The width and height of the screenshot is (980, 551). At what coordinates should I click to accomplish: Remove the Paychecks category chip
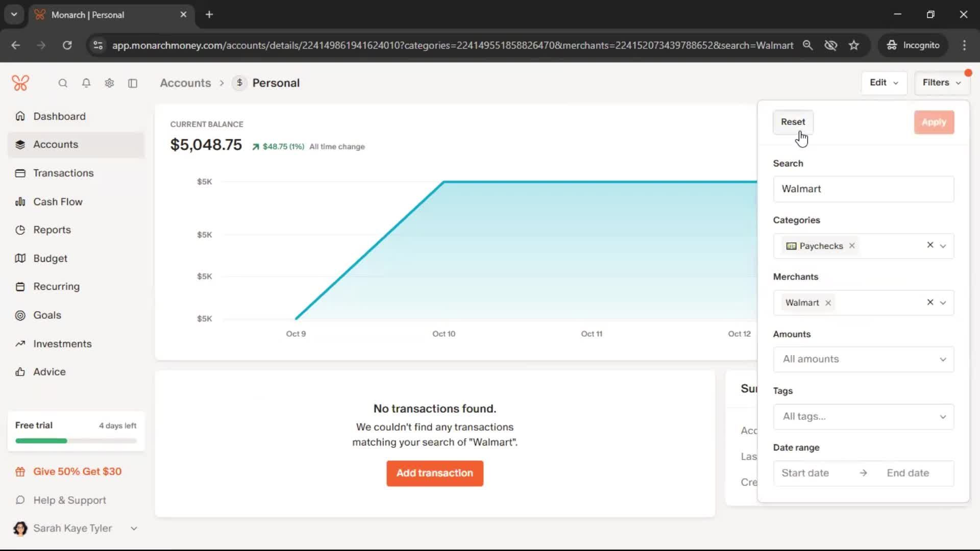click(x=852, y=246)
